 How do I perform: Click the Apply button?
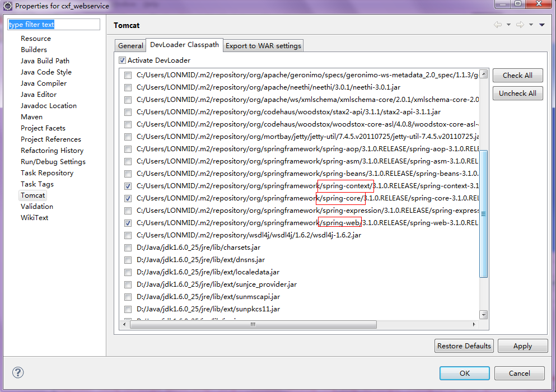pyautogui.click(x=522, y=346)
